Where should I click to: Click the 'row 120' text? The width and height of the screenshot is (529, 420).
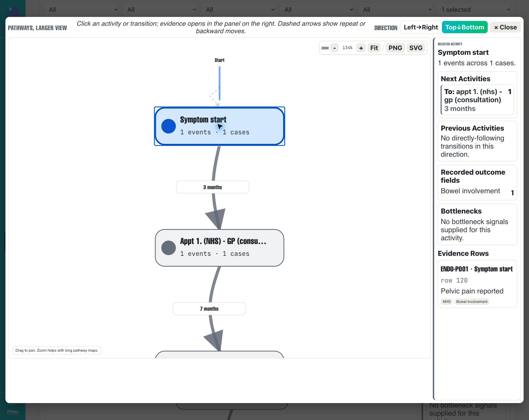click(454, 280)
